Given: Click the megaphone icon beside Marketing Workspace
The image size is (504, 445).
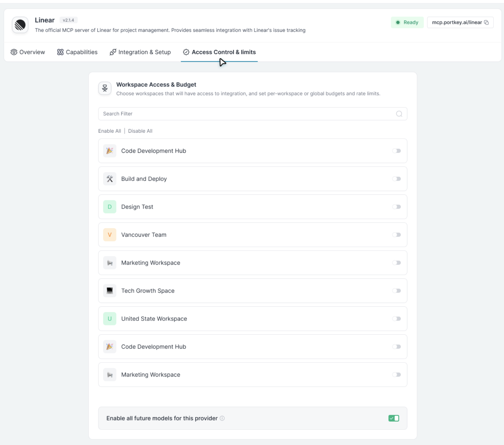Looking at the screenshot, I should [x=110, y=263].
